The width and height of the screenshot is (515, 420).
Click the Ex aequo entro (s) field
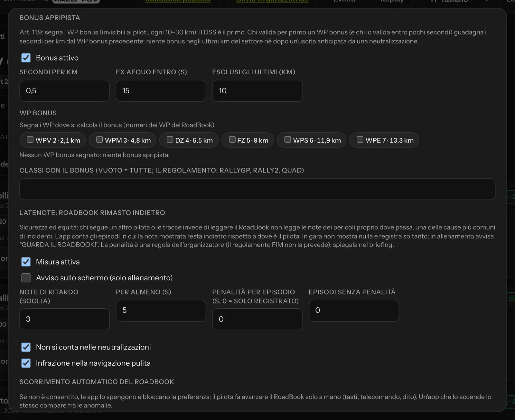coord(161,91)
